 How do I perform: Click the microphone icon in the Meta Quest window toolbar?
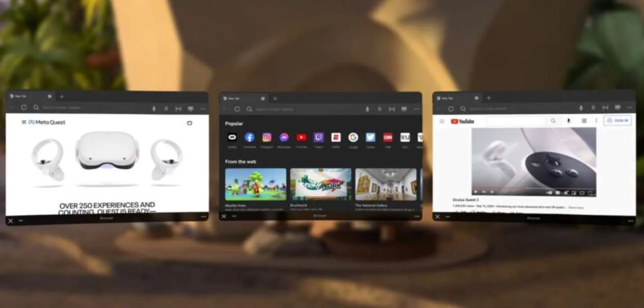tap(154, 108)
